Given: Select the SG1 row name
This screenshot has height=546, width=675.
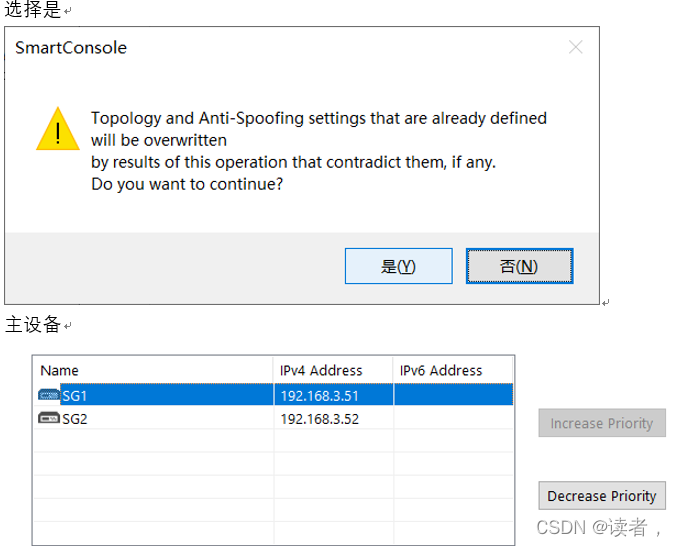Looking at the screenshot, I should (74, 396).
